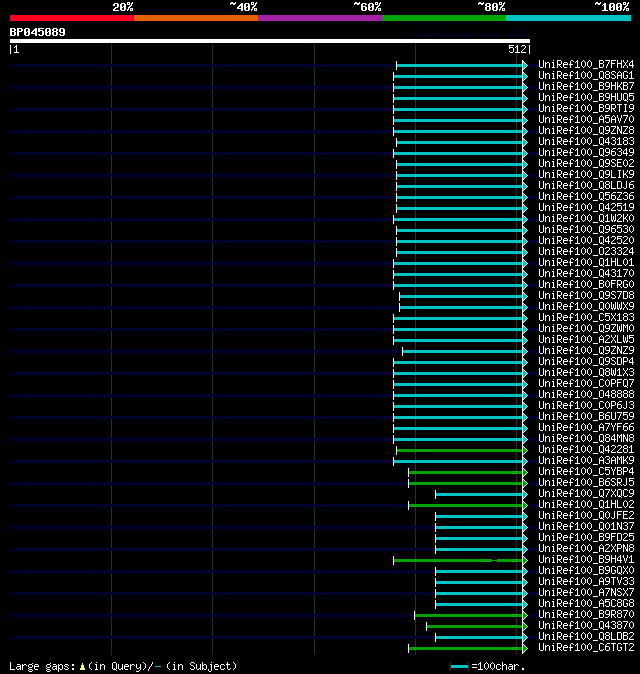
Task: Open hit UniRef100_B9HUQ5
Action: [x=586, y=98]
